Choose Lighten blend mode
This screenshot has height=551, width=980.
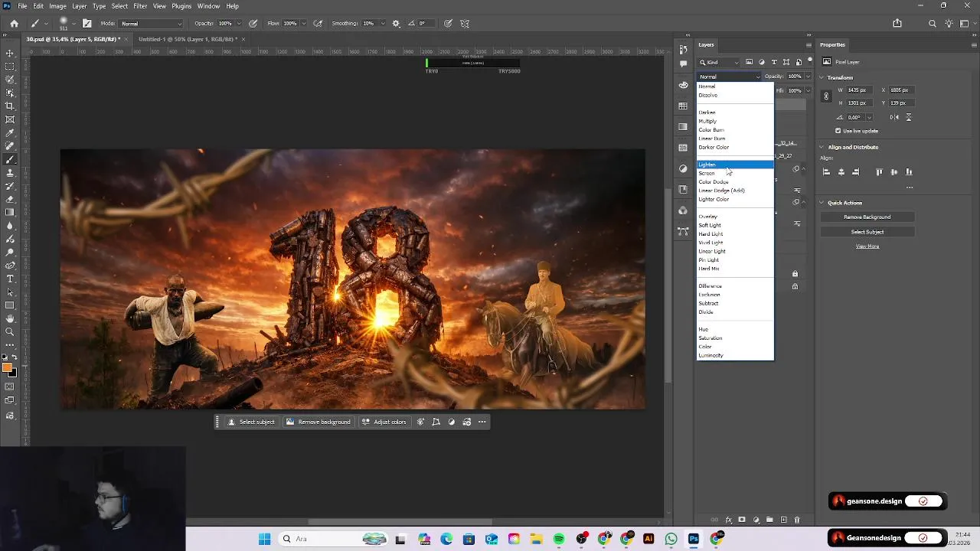pyautogui.click(x=735, y=165)
